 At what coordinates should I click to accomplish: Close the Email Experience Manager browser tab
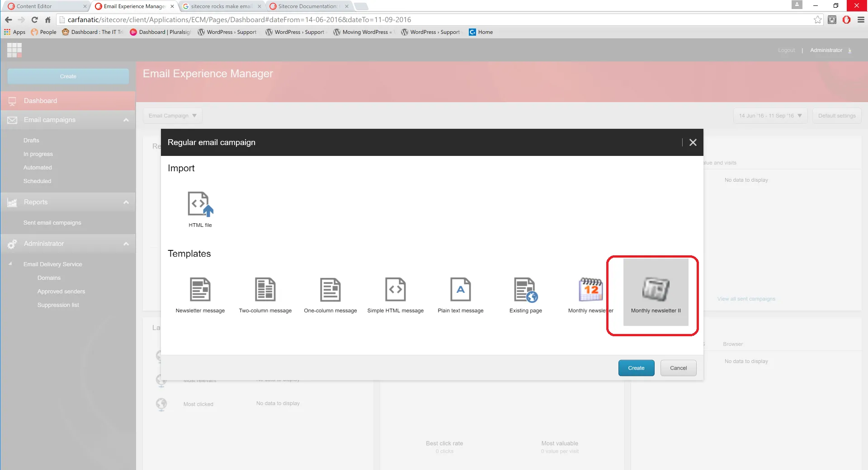click(x=172, y=6)
